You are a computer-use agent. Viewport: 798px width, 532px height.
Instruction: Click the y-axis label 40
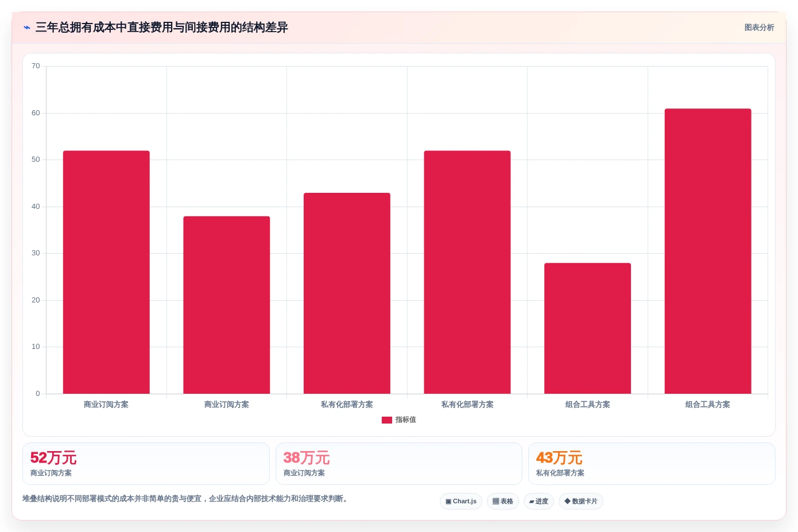(36, 207)
